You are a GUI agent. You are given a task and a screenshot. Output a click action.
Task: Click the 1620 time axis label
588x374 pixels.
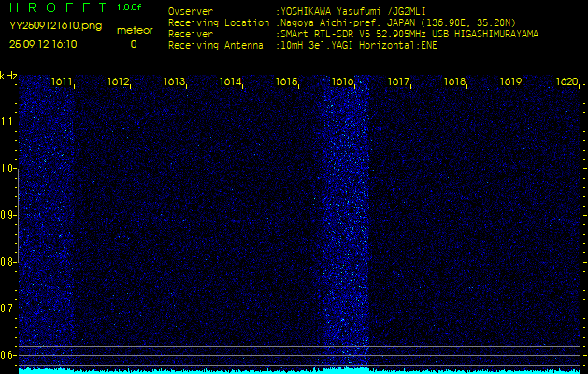click(566, 81)
